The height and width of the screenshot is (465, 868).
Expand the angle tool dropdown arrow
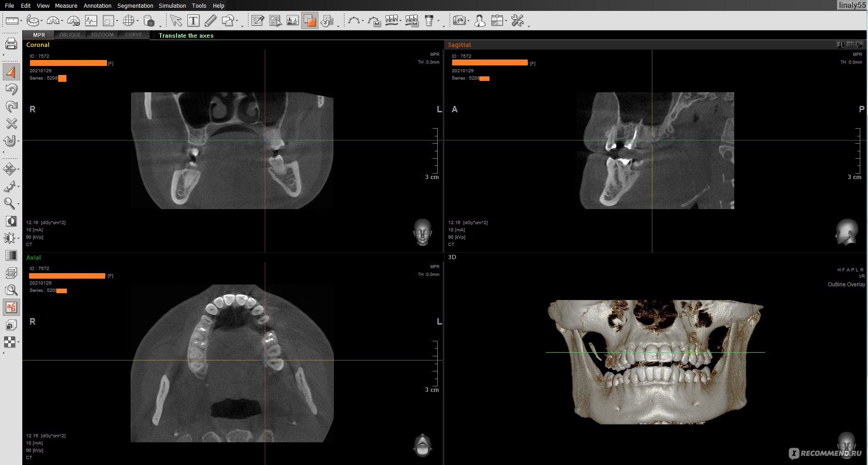click(62, 21)
